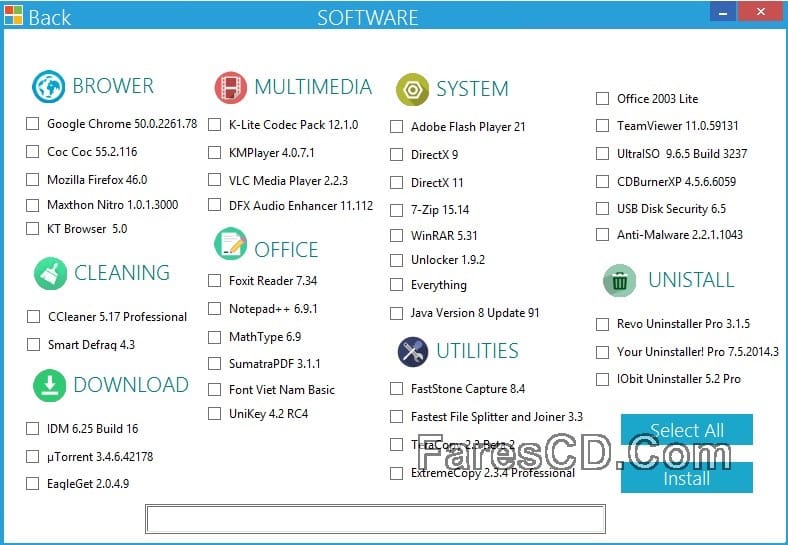Select Anti-Malware 2.2.1.1043 checkbox
The width and height of the screenshot is (788, 545).
[603, 234]
